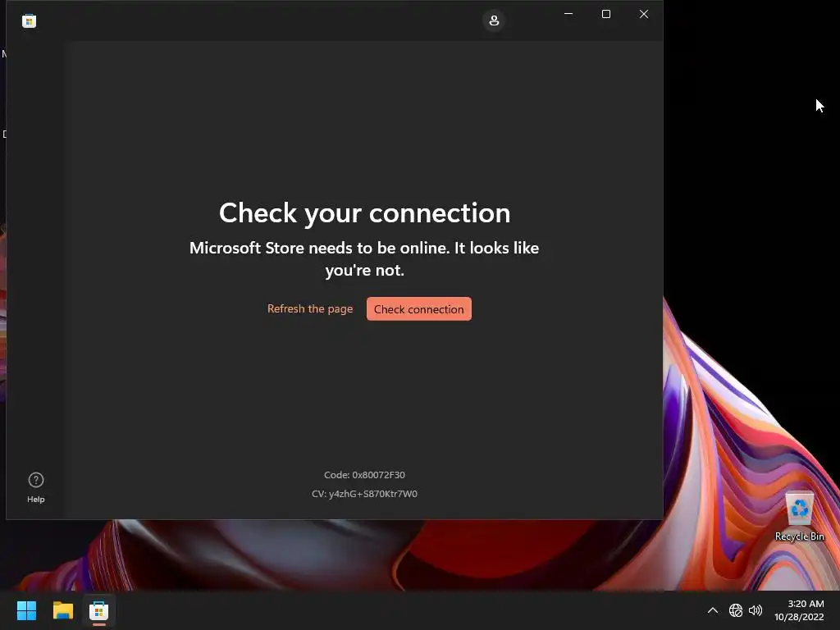Maximize the Microsoft Store window

click(606, 14)
